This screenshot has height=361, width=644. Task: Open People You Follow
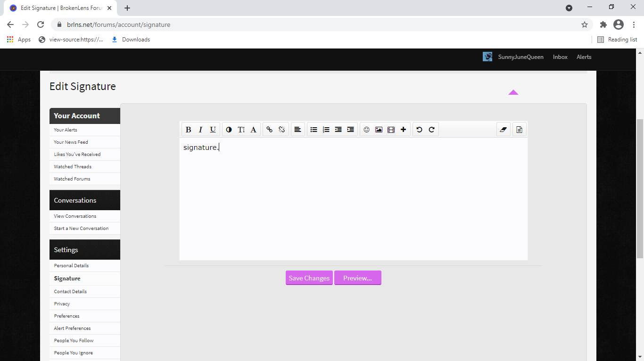click(85, 341)
